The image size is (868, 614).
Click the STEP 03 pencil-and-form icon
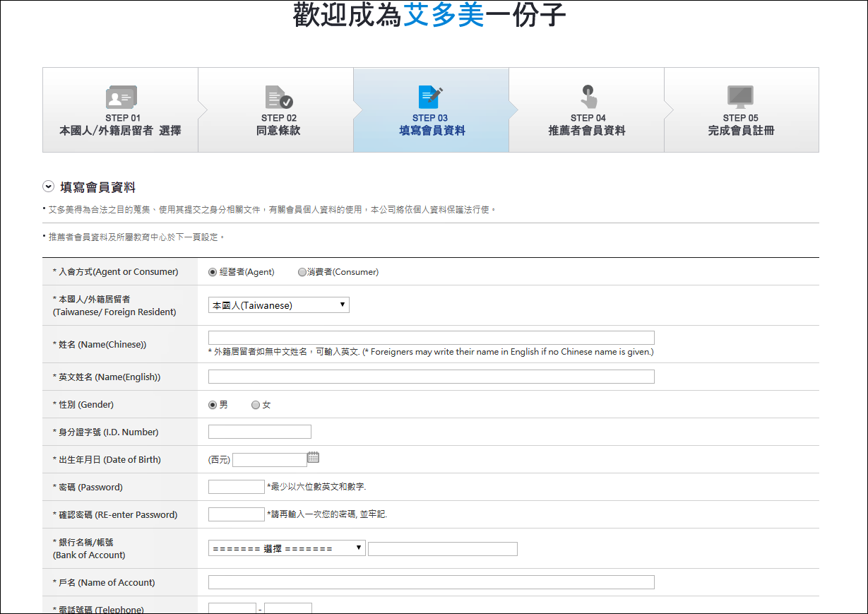(x=430, y=98)
